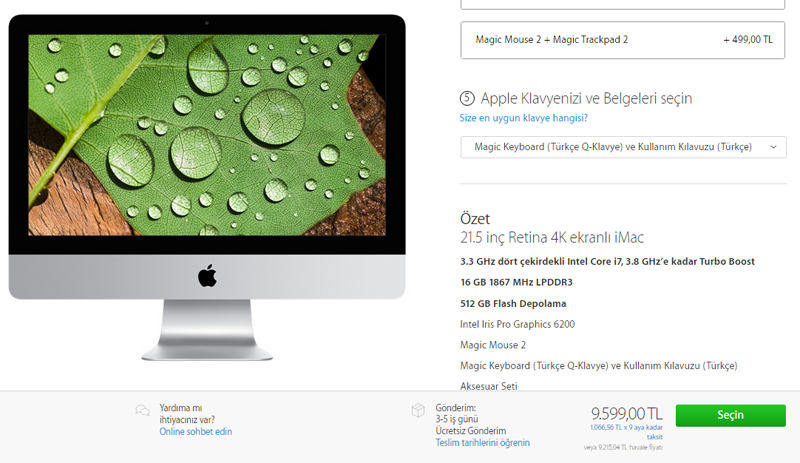Click the iMac aluminum stand
The image size is (800, 463).
[x=207, y=330]
